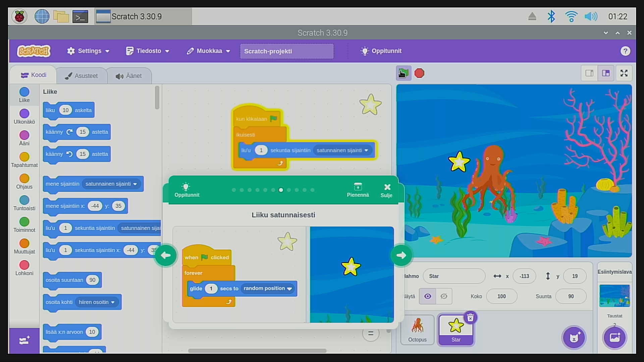The width and height of the screenshot is (644, 362).
Task: Select the Ohjaus block category
Action: click(x=24, y=182)
